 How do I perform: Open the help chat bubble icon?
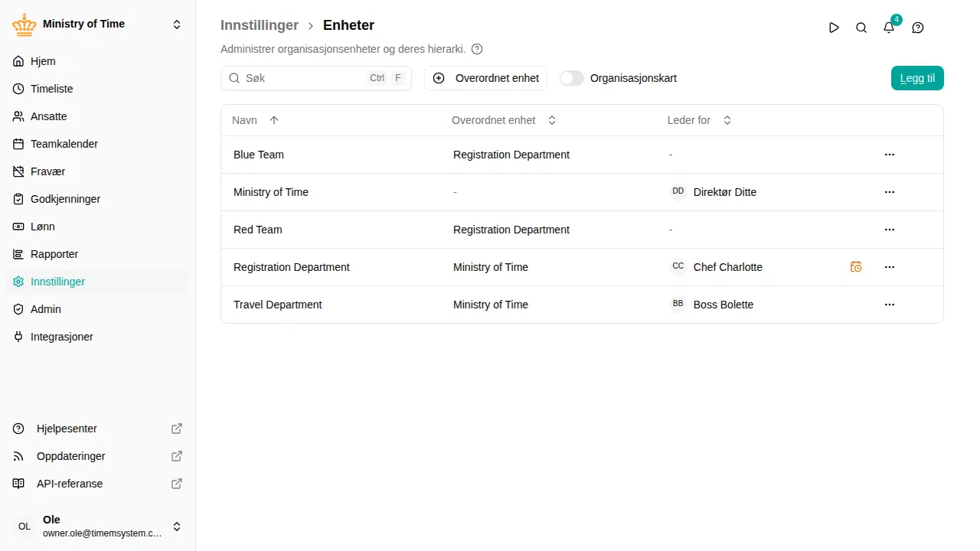coord(918,28)
